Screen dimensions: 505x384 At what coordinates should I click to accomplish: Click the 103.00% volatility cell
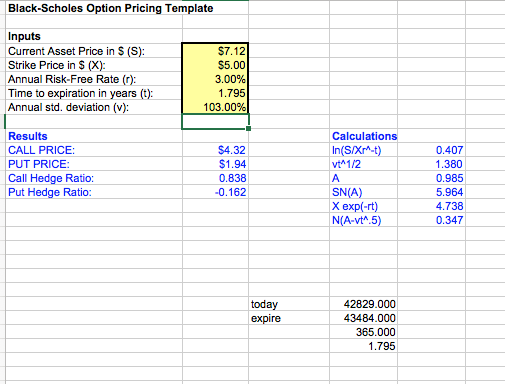coord(215,107)
